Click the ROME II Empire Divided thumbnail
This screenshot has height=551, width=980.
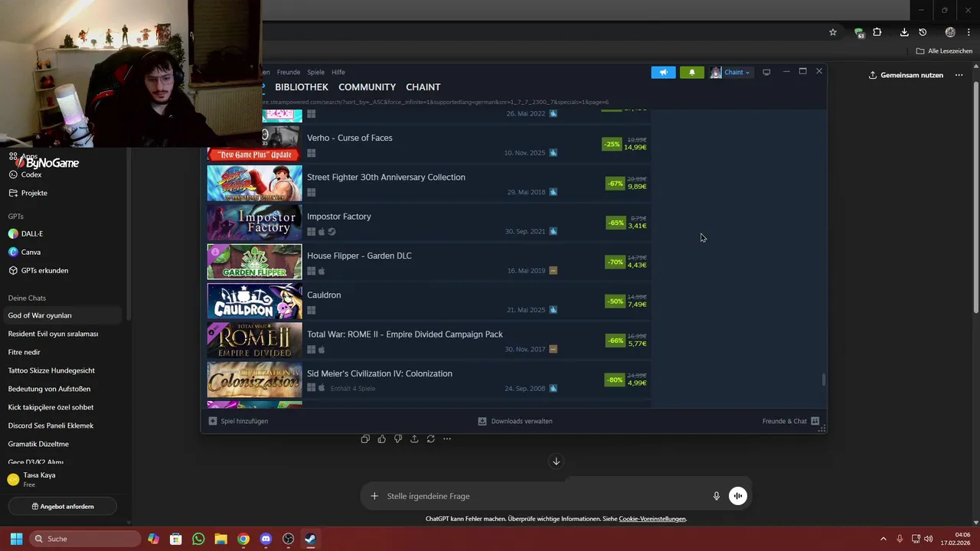pyautogui.click(x=254, y=340)
